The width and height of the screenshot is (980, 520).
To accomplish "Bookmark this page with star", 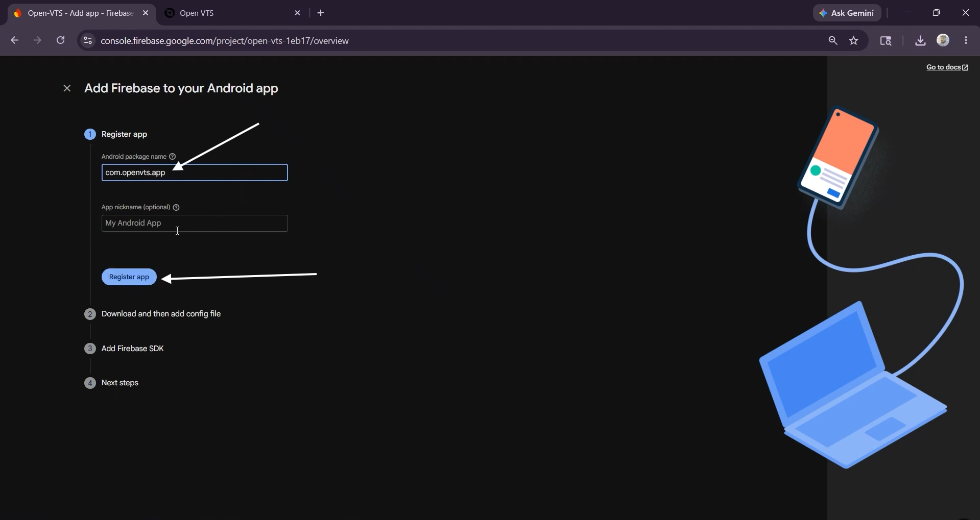I will click(854, 41).
